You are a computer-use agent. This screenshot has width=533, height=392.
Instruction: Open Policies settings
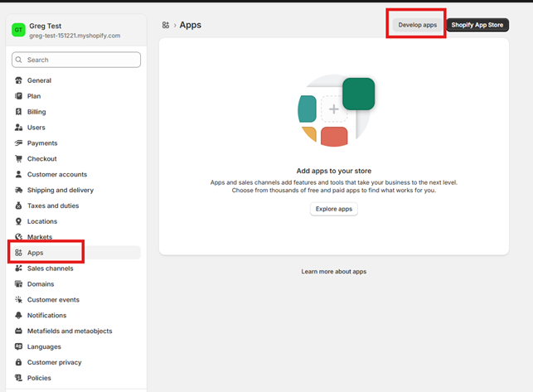(x=76, y=378)
